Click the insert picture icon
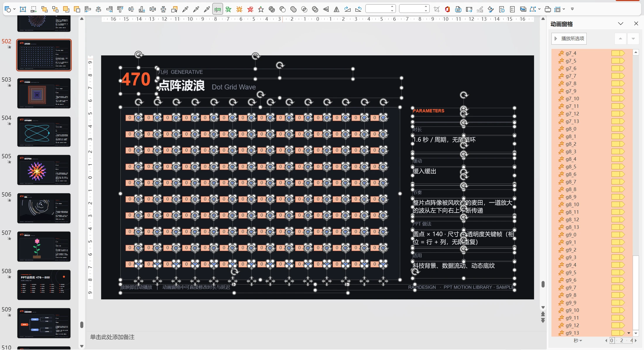The height and width of the screenshot is (350, 644). pos(523,9)
